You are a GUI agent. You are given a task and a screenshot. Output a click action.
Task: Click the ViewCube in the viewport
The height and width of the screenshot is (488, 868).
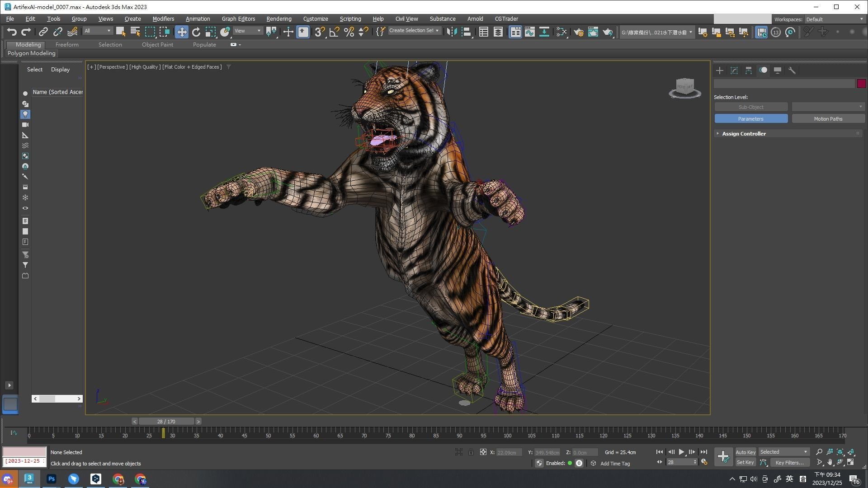click(684, 87)
